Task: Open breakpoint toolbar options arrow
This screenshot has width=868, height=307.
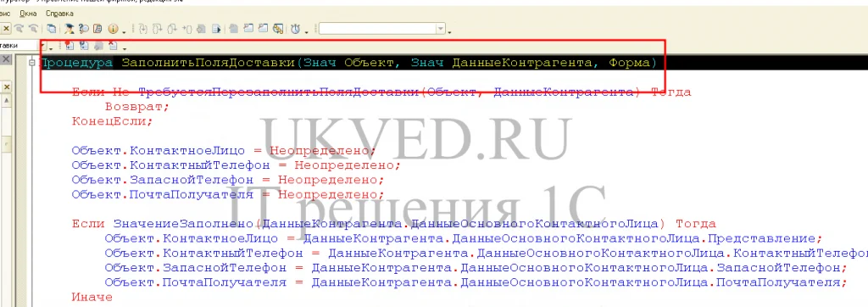Action: [125, 48]
